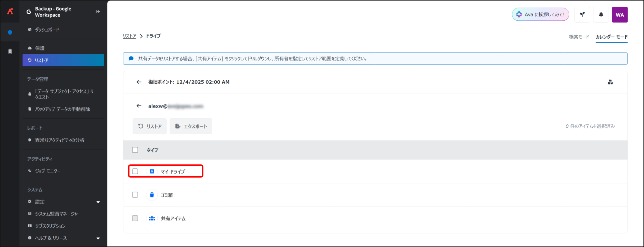Click the エクスポート button
The image size is (644, 247).
[x=191, y=126]
